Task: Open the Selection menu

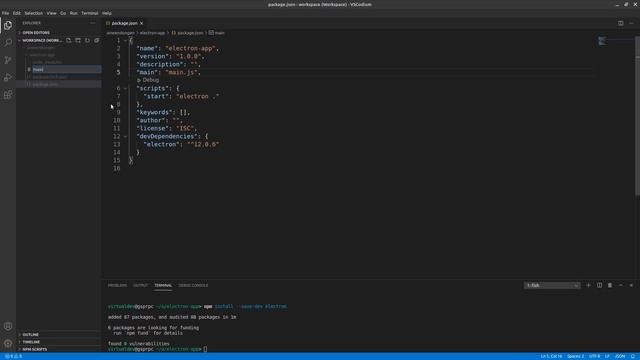Action: click(33, 13)
